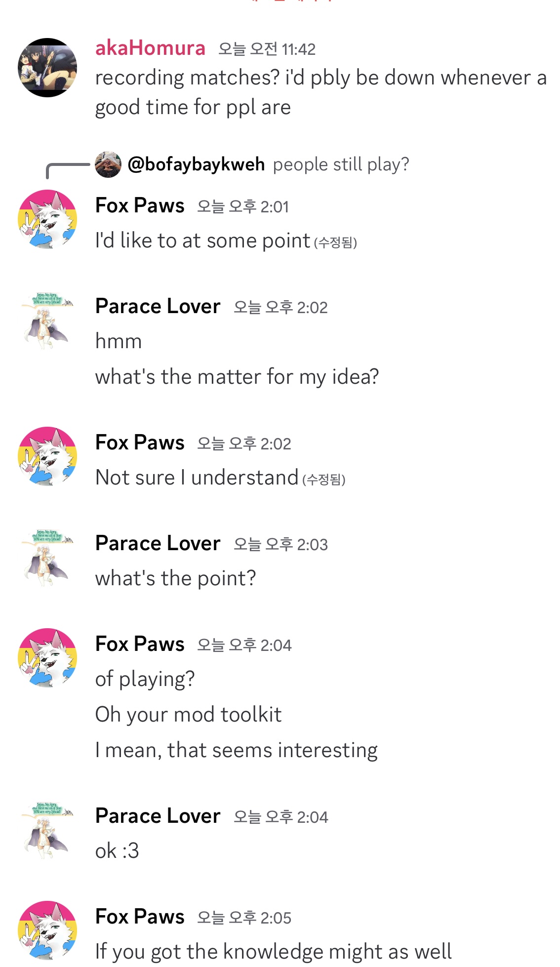Image resolution: width=560 pixels, height=967 pixels.
Task: Select the message 'what's the matter for my idea?'
Action: (x=237, y=377)
